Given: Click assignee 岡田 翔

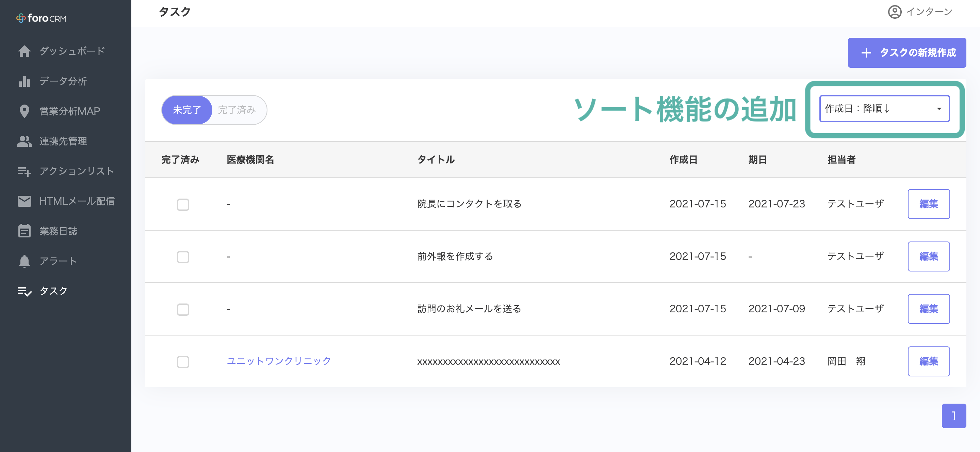Looking at the screenshot, I should tap(846, 361).
